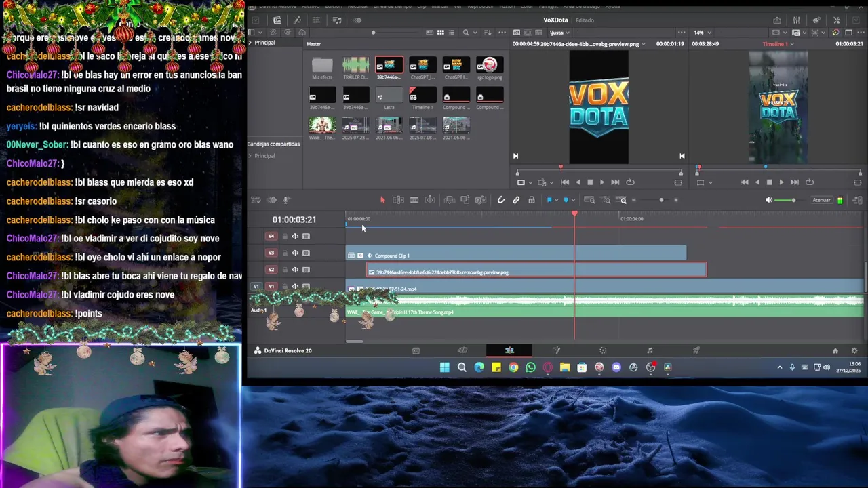
Task: Open the Effects library wand icon
Action: pyautogui.click(x=298, y=20)
